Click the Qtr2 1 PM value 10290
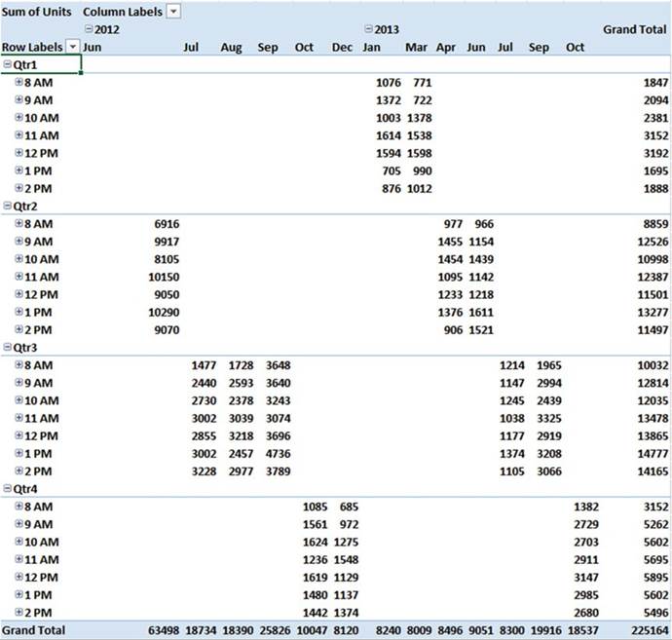Viewport: 672px width, 640px height. [x=160, y=312]
